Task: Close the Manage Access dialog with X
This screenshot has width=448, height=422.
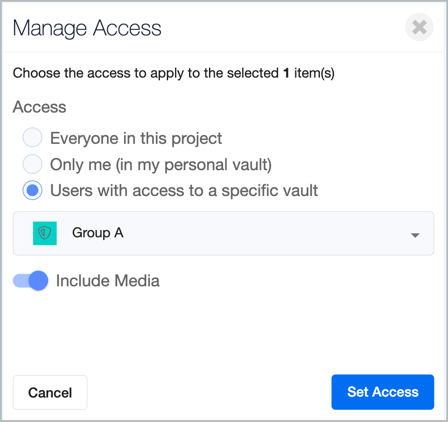Action: pyautogui.click(x=419, y=27)
